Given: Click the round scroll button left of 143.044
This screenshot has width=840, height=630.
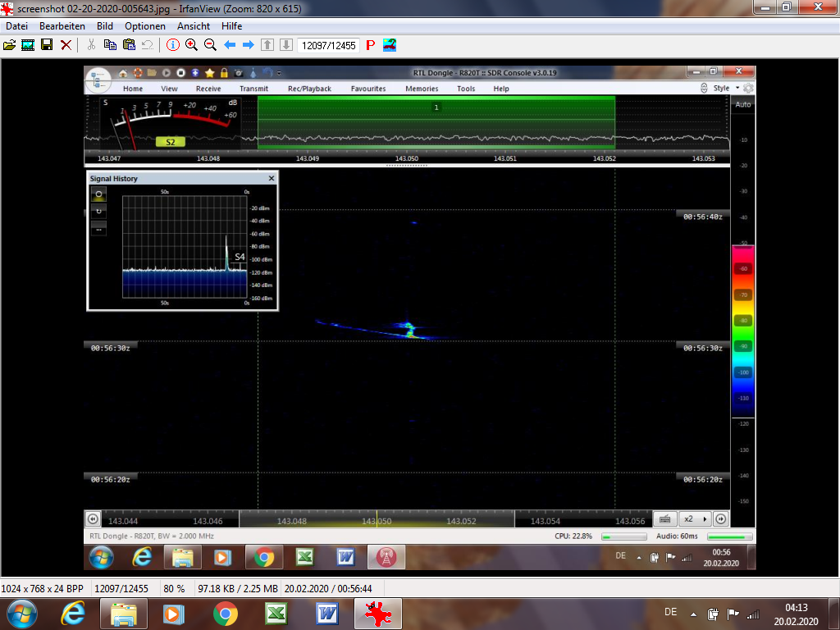Looking at the screenshot, I should (x=93, y=518).
